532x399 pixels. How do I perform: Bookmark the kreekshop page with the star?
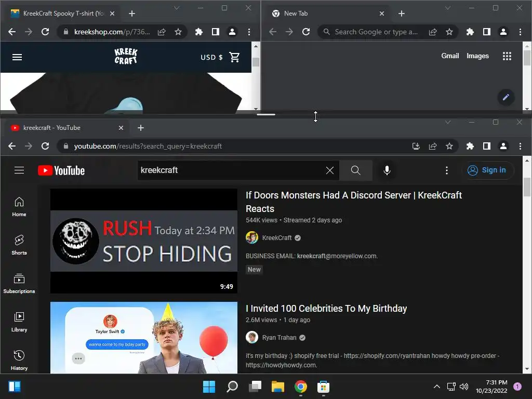[178, 32]
